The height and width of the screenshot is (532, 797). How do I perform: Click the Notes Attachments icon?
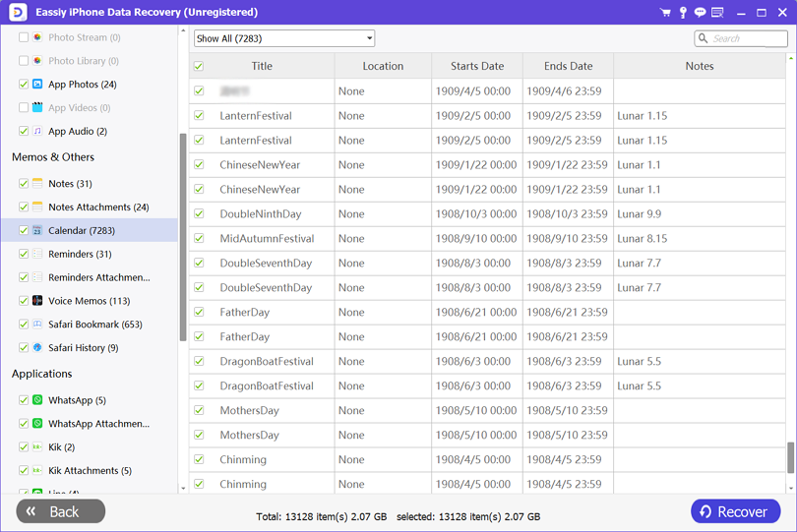[x=37, y=207]
